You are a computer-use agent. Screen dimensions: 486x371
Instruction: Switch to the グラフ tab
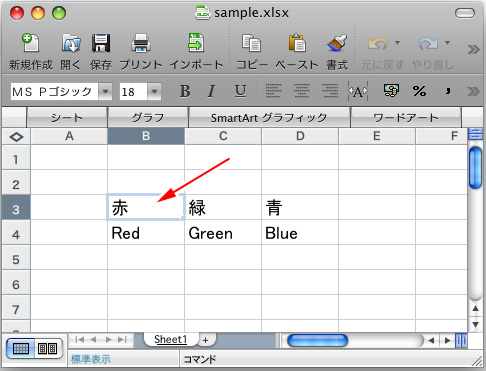pos(148,117)
